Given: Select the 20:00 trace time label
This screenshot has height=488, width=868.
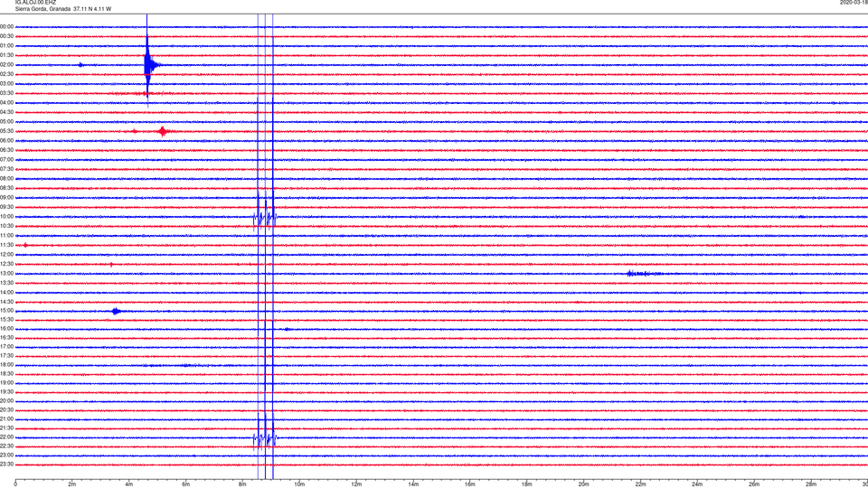Looking at the screenshot, I should point(6,401).
